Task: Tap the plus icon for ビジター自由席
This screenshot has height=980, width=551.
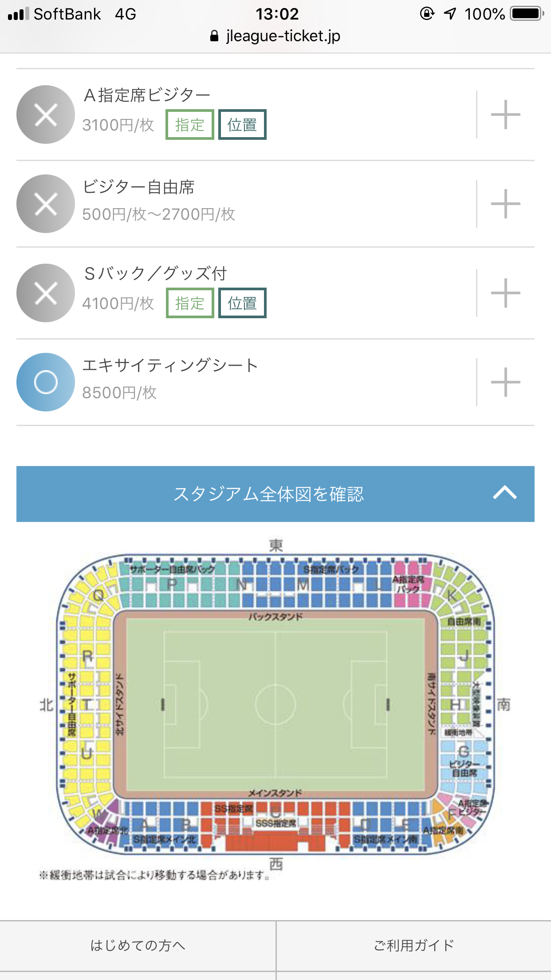Action: point(505,204)
